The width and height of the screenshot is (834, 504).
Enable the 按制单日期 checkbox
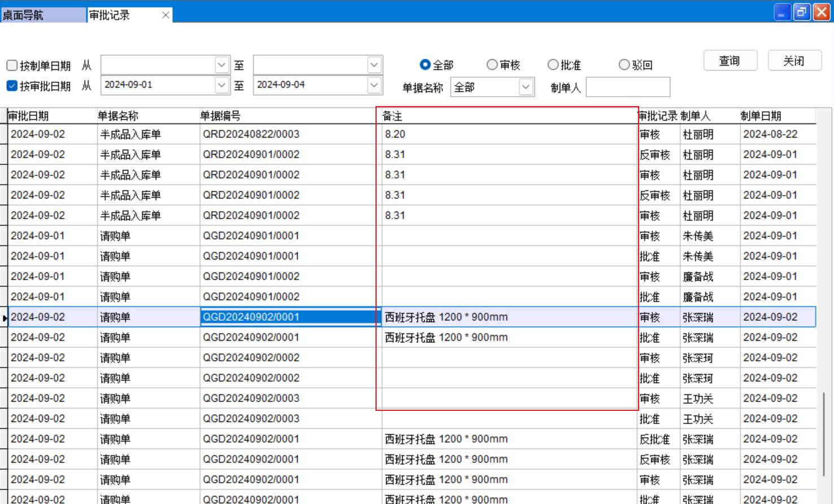[12, 65]
